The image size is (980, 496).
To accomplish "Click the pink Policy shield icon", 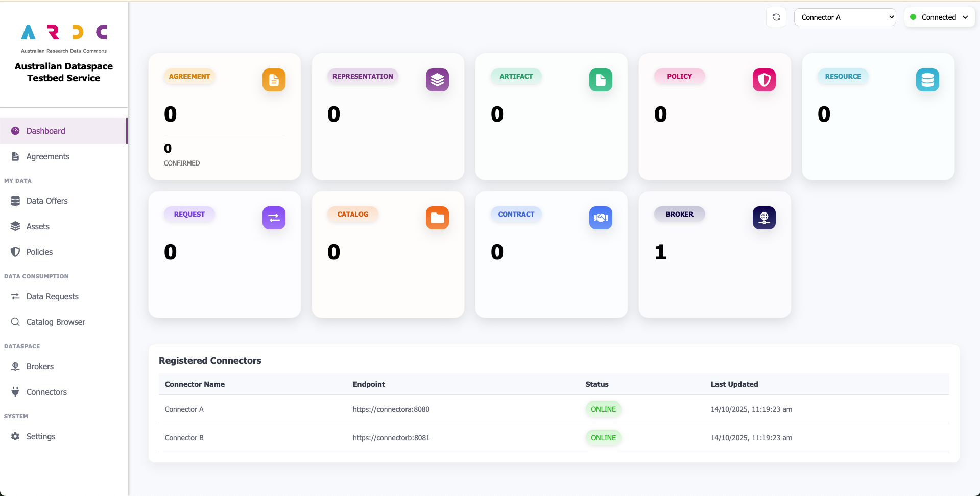I will (764, 80).
